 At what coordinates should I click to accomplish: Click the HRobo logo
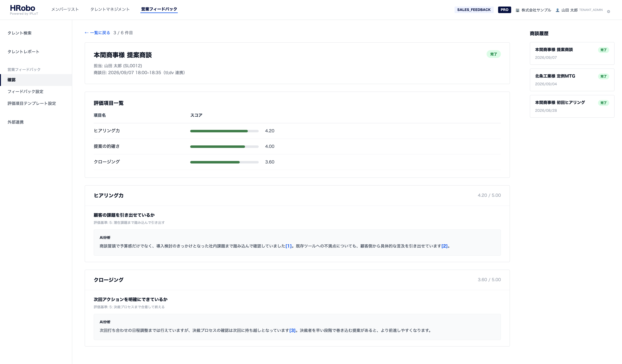pyautogui.click(x=24, y=10)
